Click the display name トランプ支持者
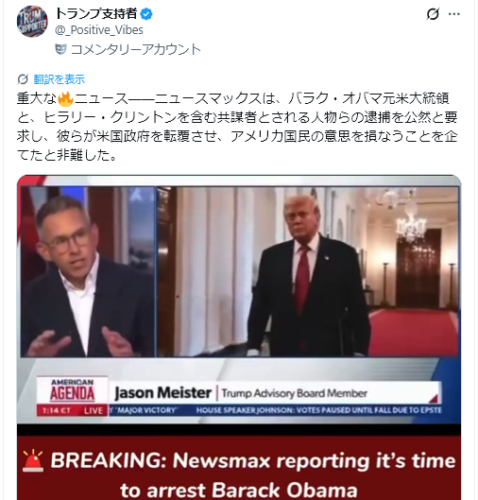 96,14
